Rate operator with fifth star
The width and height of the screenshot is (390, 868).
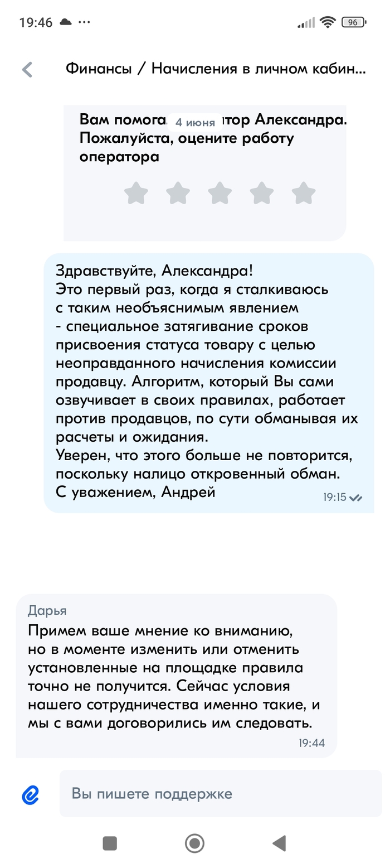tap(304, 194)
